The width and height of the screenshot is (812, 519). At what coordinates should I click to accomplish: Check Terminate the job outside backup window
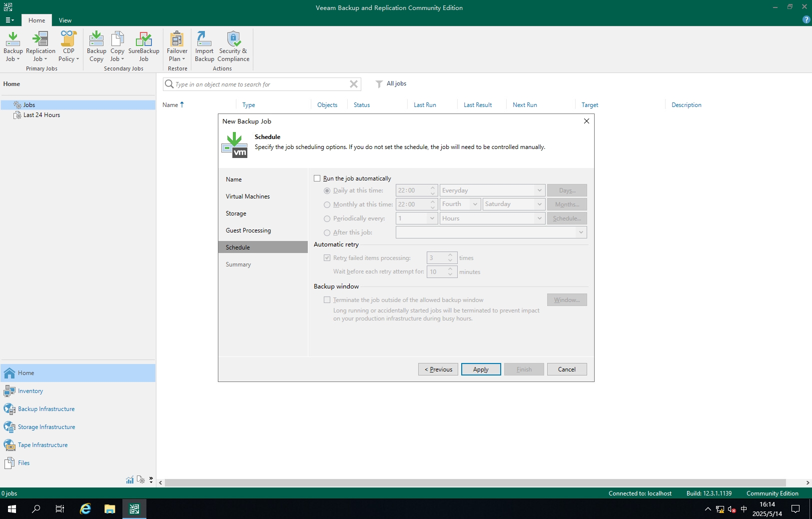pos(327,300)
